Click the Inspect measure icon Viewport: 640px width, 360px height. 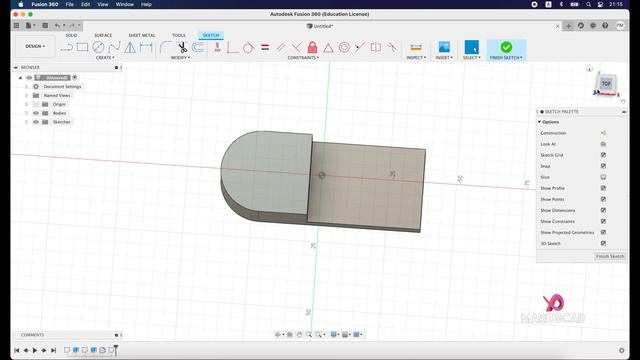coord(416,47)
